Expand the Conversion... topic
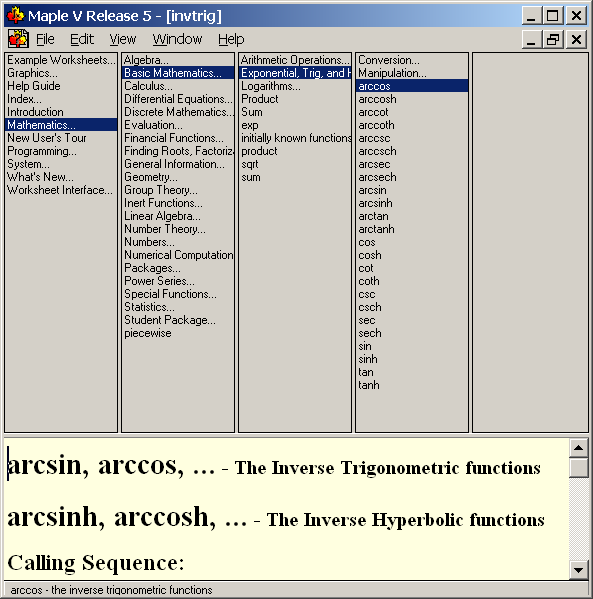This screenshot has height=599, width=593. (389, 60)
